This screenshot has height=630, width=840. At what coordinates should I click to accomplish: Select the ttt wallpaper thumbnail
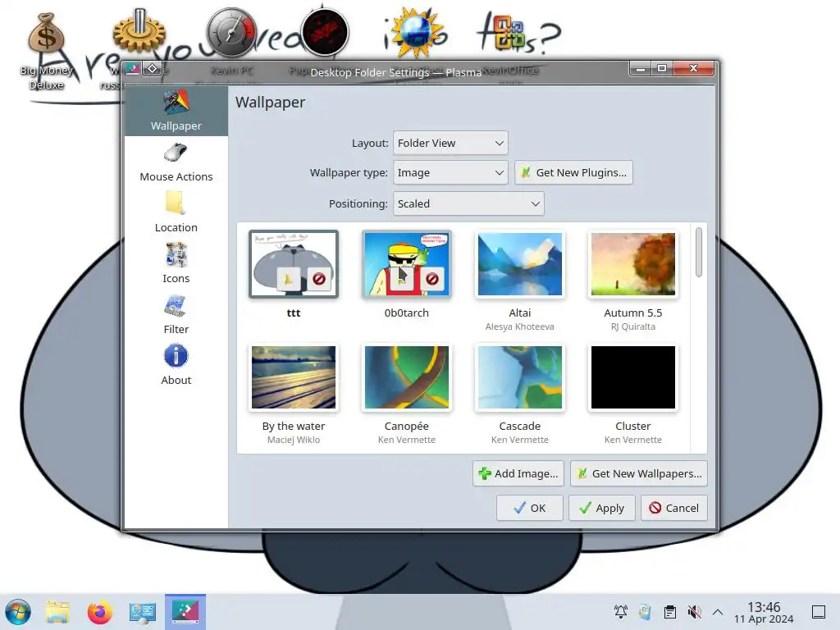pos(294,263)
